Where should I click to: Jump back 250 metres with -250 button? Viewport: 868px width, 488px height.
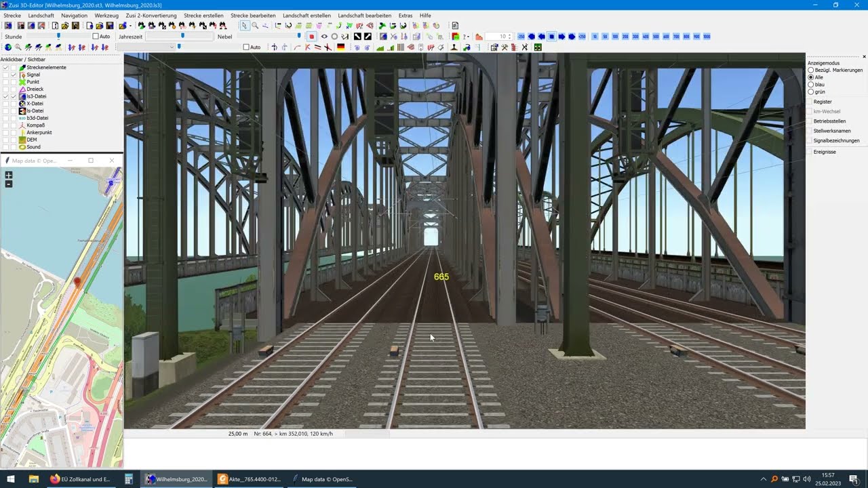click(521, 37)
